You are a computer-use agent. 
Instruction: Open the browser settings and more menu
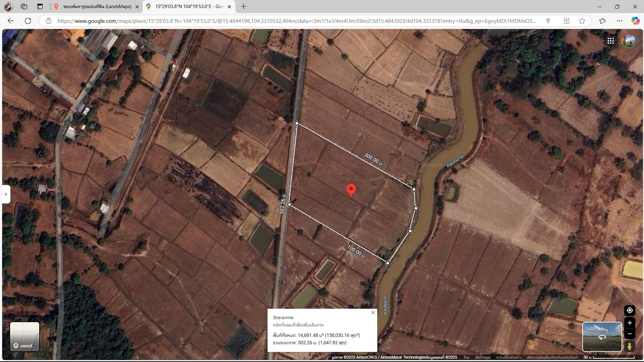pyautogui.click(x=620, y=21)
